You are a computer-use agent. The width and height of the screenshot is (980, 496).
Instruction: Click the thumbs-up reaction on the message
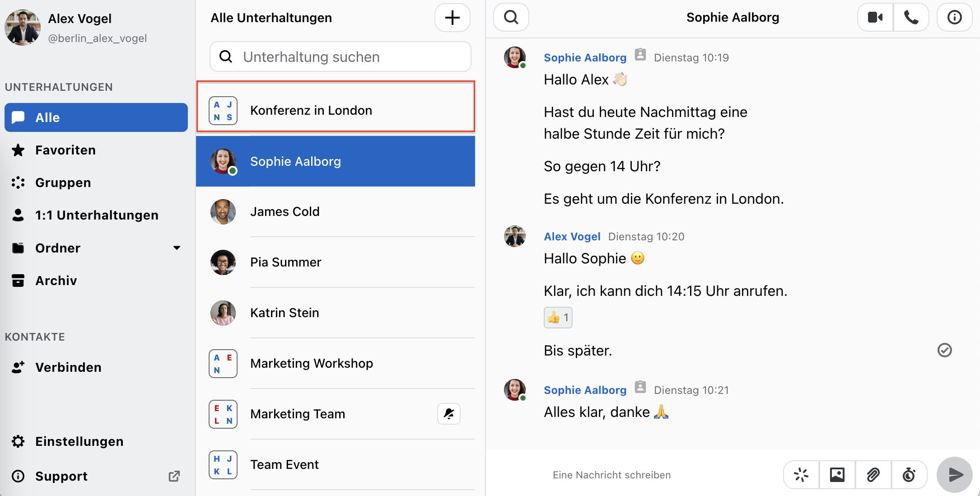[x=558, y=318]
